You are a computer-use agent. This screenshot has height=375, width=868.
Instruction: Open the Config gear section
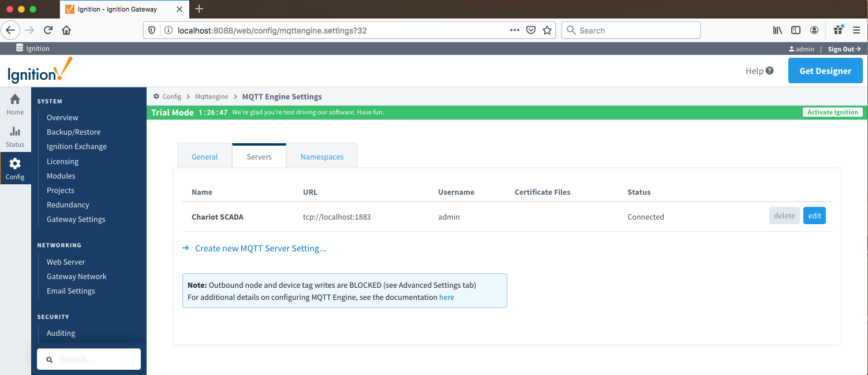coord(15,168)
